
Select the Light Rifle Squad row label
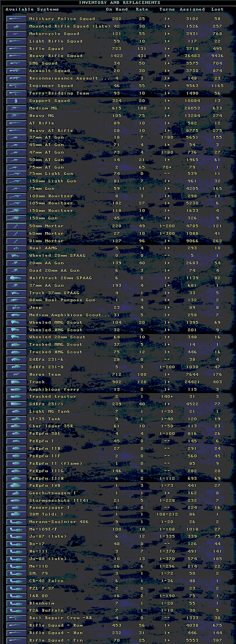(x=56, y=41)
